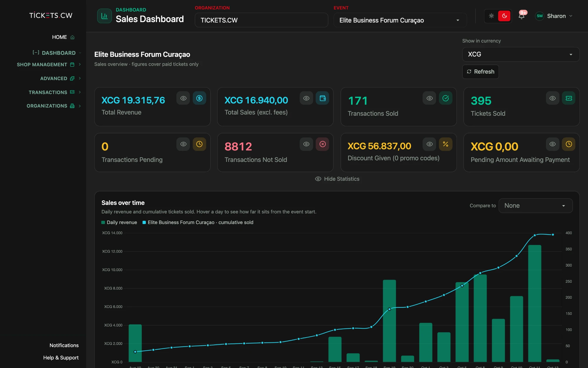Toggle visibility of Pending Amount Awaiting Payment

[x=553, y=144]
